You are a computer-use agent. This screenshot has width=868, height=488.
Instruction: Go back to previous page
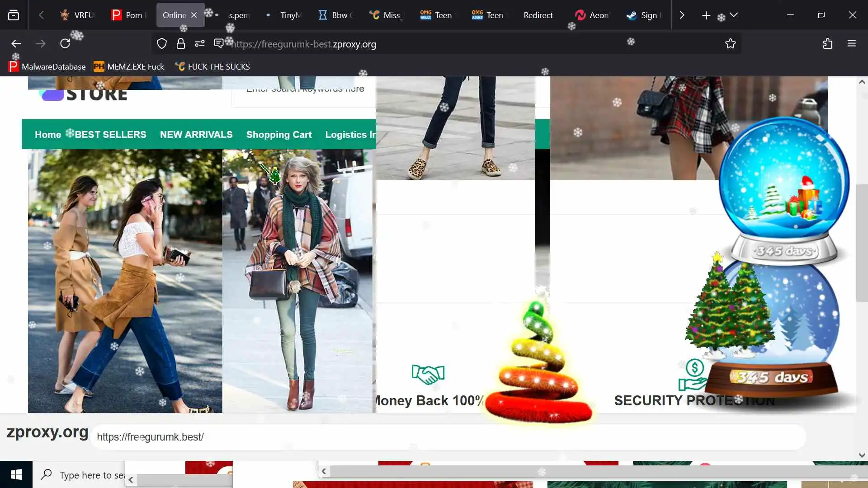tap(16, 44)
